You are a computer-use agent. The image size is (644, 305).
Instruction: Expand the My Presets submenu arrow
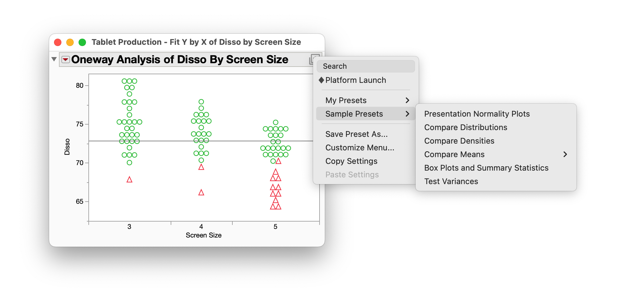[x=407, y=100]
